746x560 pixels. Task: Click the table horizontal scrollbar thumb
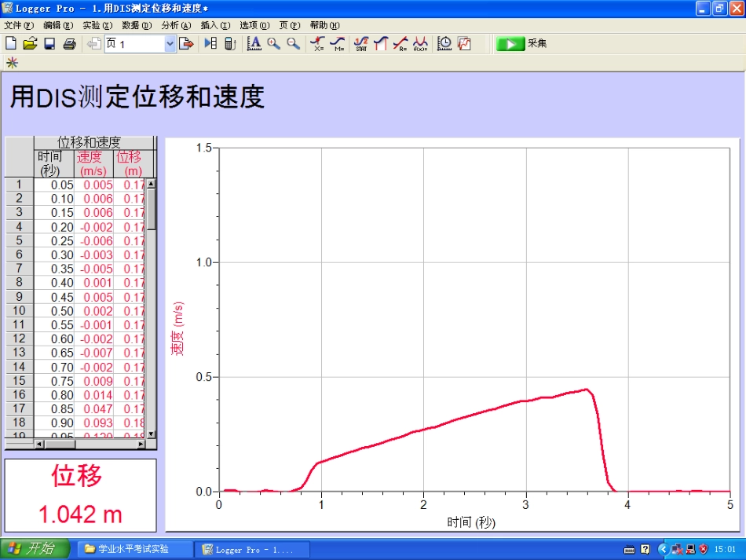point(60,445)
